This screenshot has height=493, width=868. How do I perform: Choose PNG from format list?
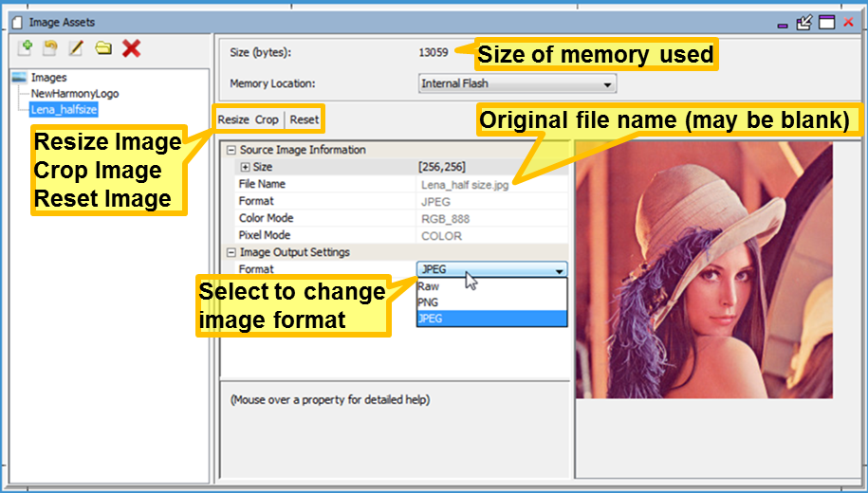[x=491, y=302]
